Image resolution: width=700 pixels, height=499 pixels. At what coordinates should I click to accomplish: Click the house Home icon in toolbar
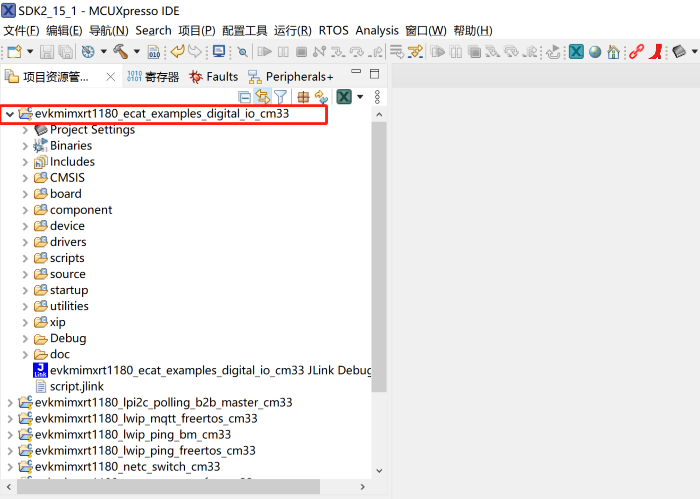click(x=613, y=51)
